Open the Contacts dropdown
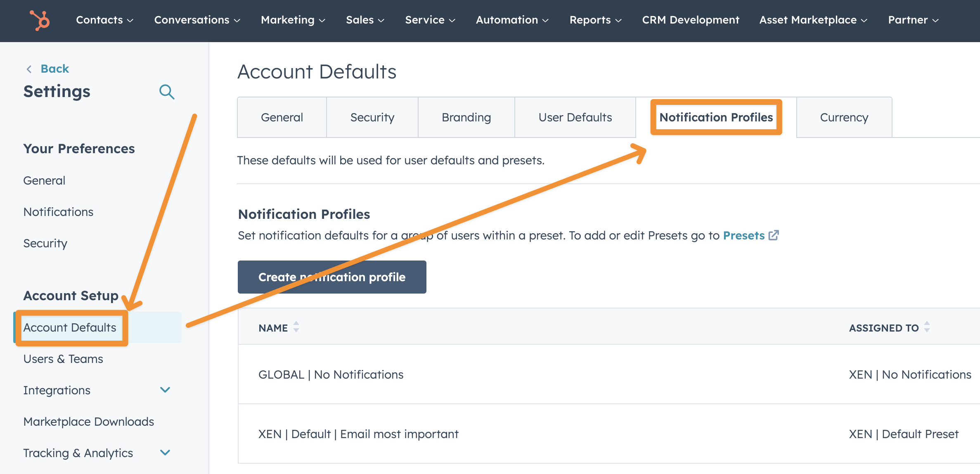Image resolution: width=980 pixels, height=474 pixels. pyautogui.click(x=104, y=19)
